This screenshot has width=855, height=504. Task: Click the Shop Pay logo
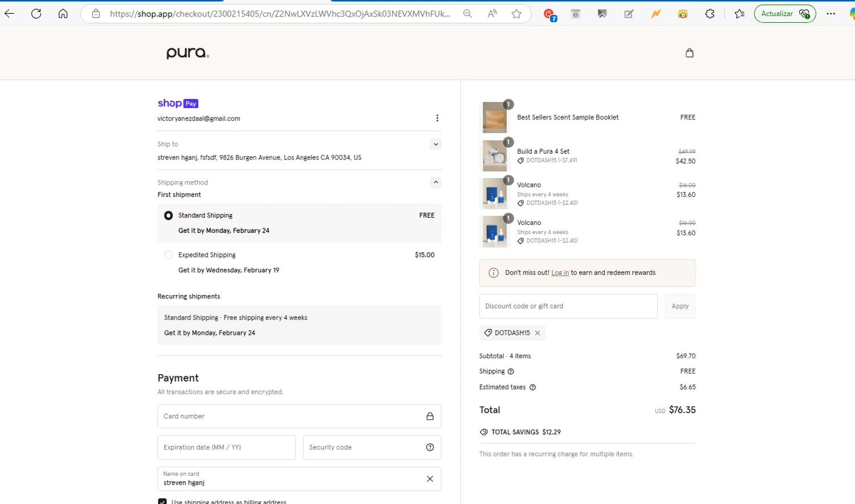point(178,103)
